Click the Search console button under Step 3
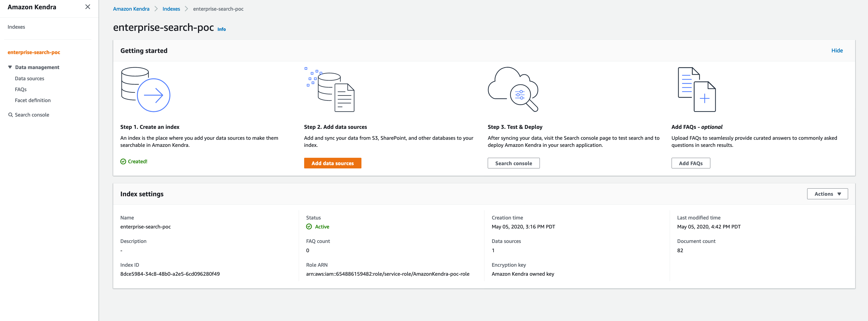868x321 pixels. point(514,163)
